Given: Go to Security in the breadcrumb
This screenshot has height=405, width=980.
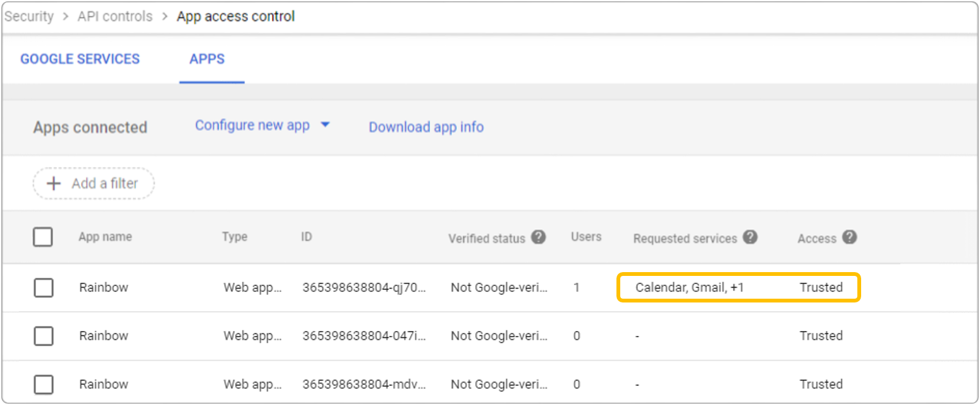Looking at the screenshot, I should [29, 16].
